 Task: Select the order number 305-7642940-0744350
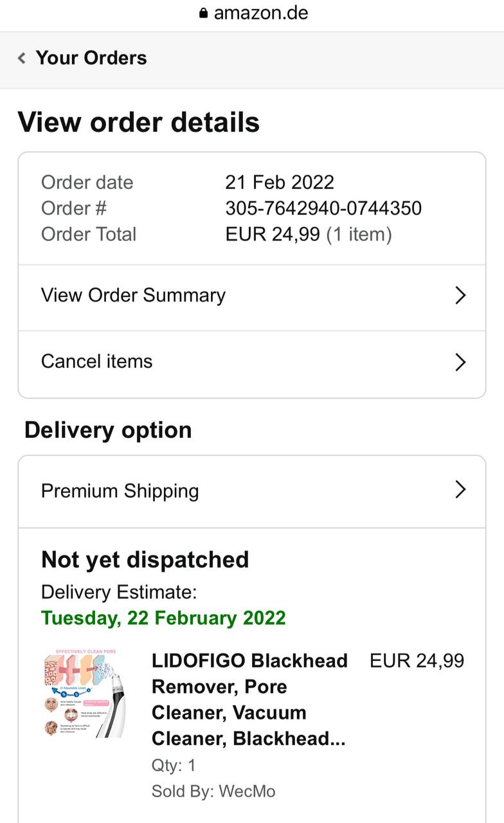click(323, 208)
